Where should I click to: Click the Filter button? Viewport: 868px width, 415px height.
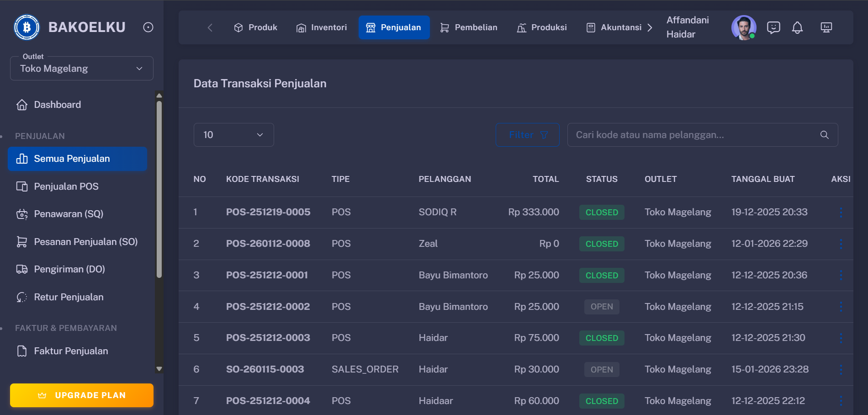click(527, 134)
